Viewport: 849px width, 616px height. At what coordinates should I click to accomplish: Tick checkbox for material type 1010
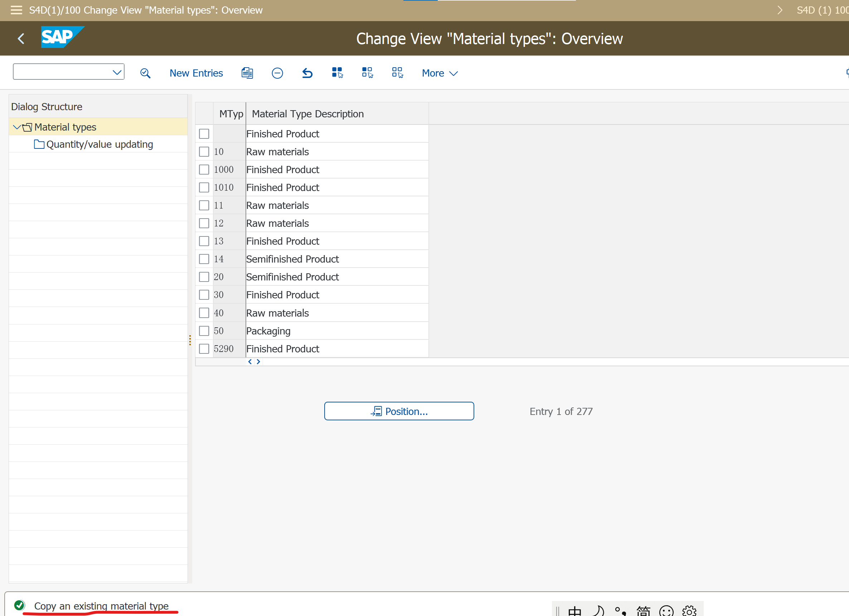tap(204, 187)
